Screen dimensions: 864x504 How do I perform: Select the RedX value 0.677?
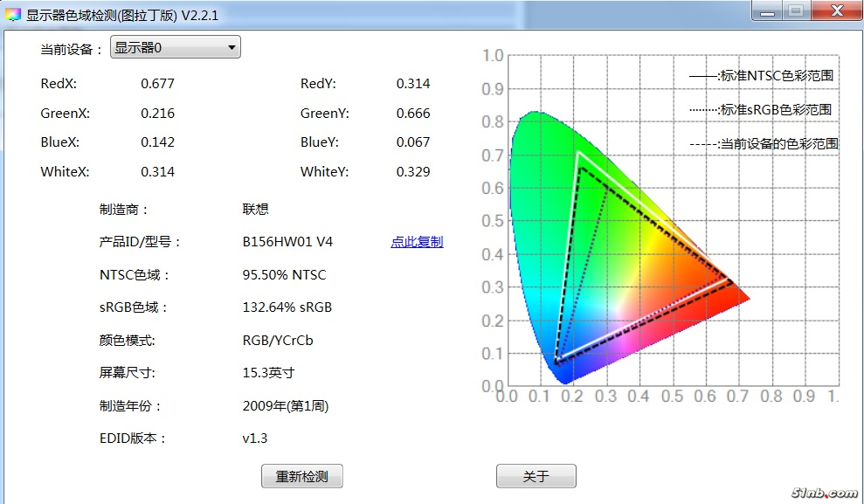click(x=157, y=84)
